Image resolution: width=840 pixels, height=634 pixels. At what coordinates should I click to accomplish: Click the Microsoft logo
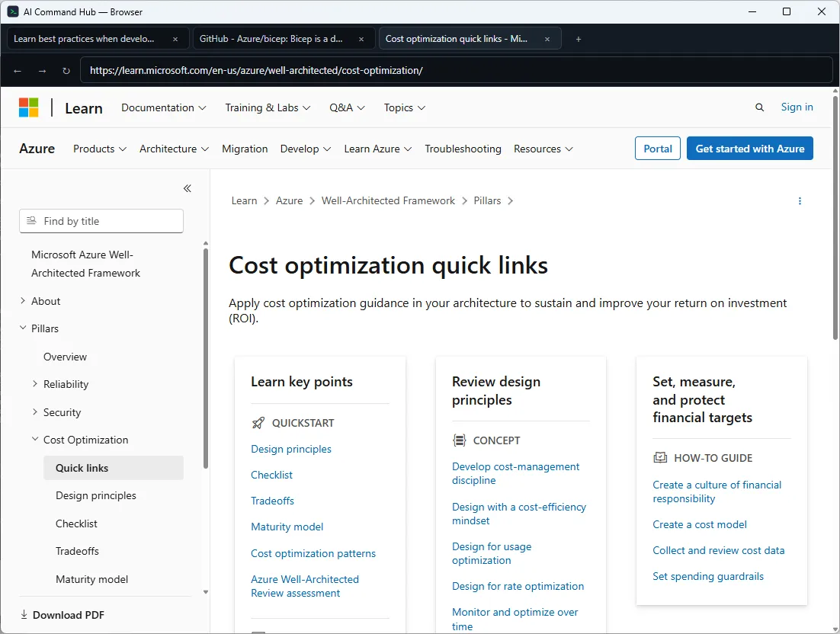pyautogui.click(x=28, y=107)
